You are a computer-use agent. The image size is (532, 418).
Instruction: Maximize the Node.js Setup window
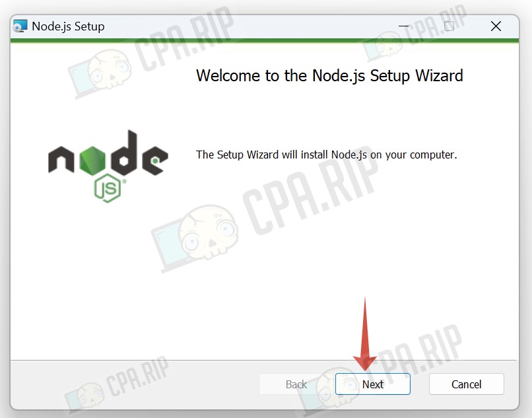tap(449, 26)
